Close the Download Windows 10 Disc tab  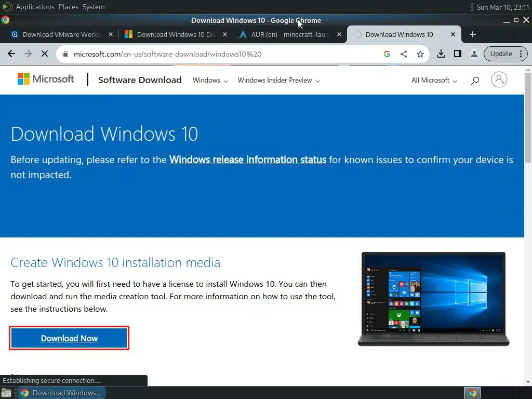coord(224,34)
